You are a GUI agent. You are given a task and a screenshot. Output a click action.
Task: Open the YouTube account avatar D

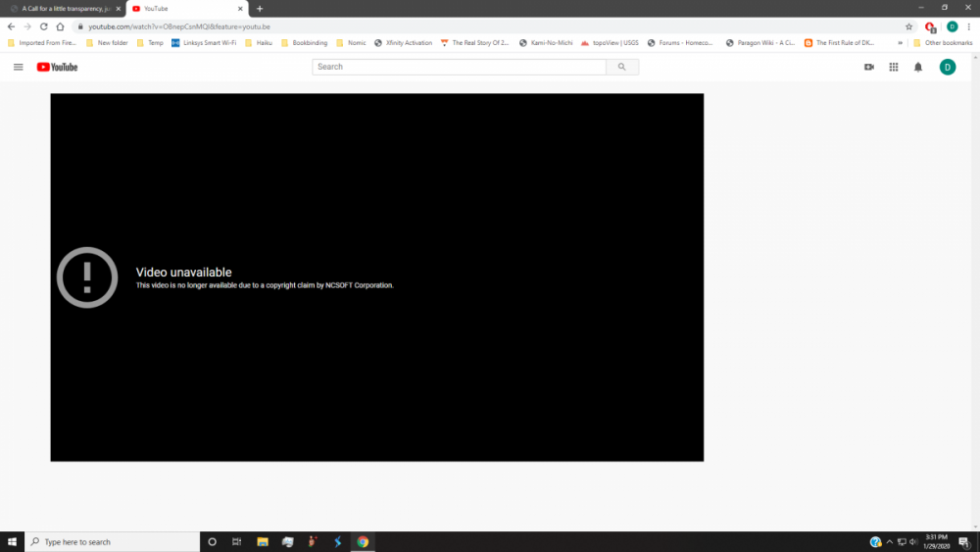click(x=948, y=67)
